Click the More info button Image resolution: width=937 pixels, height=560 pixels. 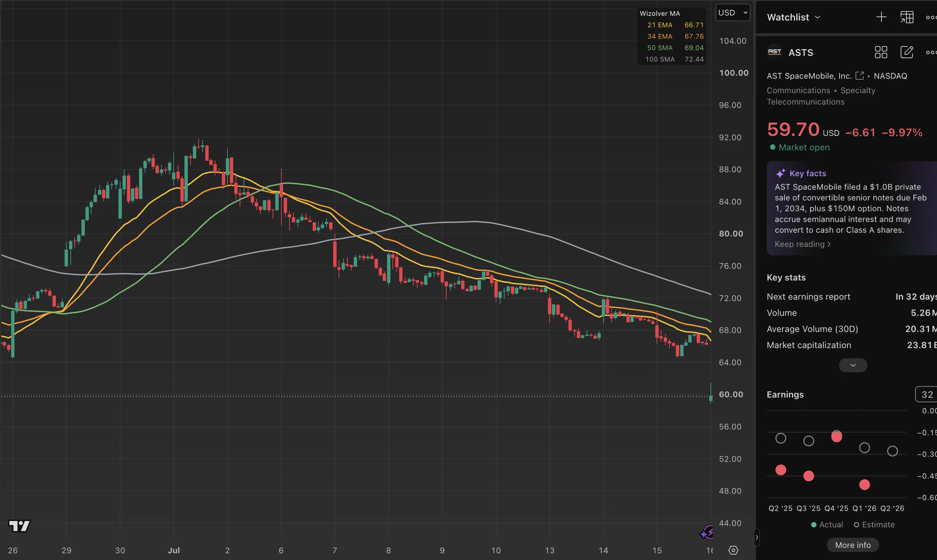click(x=853, y=545)
